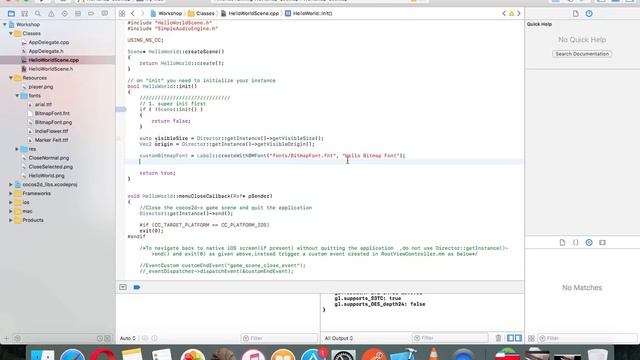
Task: Hide the debug area
Action: click(x=123, y=287)
